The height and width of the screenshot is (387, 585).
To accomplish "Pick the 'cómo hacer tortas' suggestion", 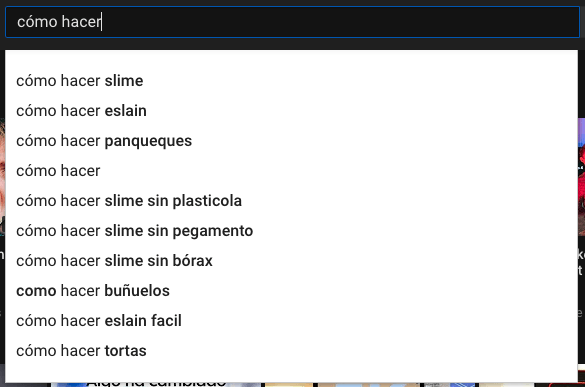I will [291, 351].
